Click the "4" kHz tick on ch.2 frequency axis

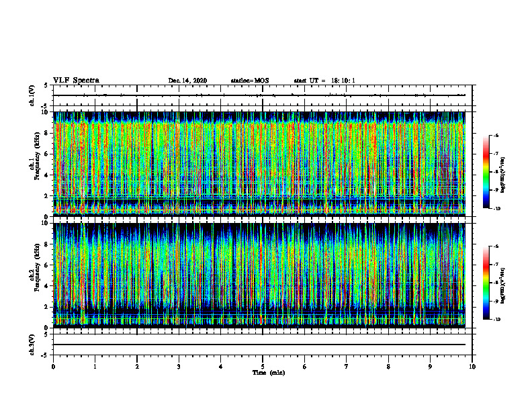[47, 286]
